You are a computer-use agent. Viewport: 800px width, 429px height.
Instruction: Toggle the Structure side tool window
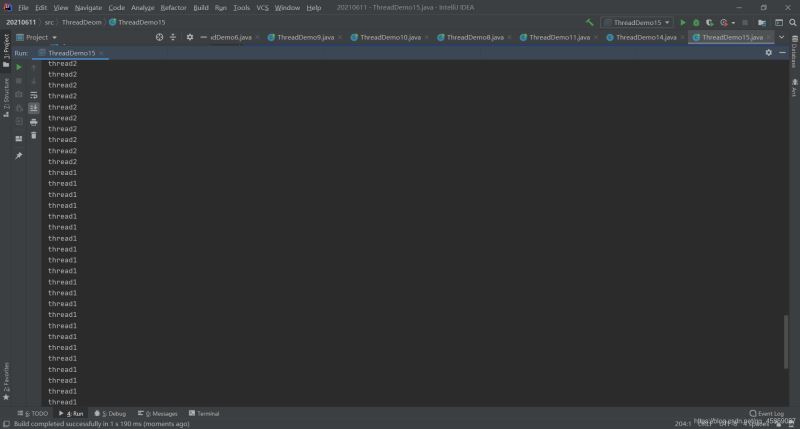[x=6, y=98]
